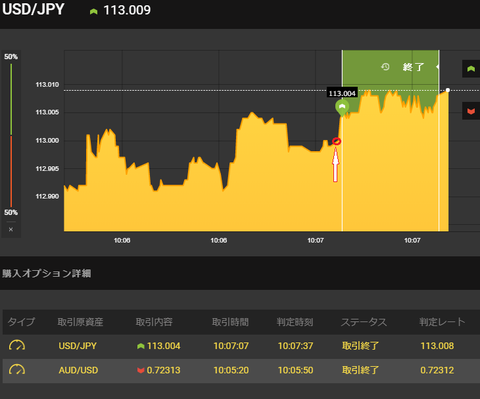Click the expiry time 10:07:37
The image size is (480, 399).
pos(296,346)
